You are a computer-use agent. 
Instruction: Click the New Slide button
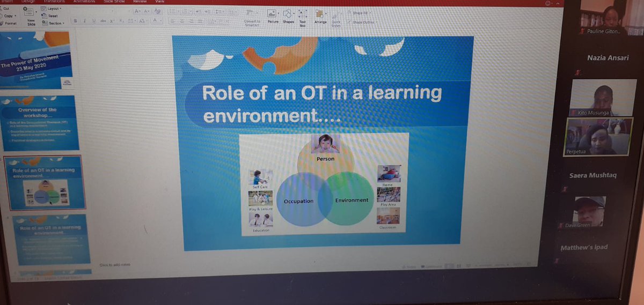(31, 16)
